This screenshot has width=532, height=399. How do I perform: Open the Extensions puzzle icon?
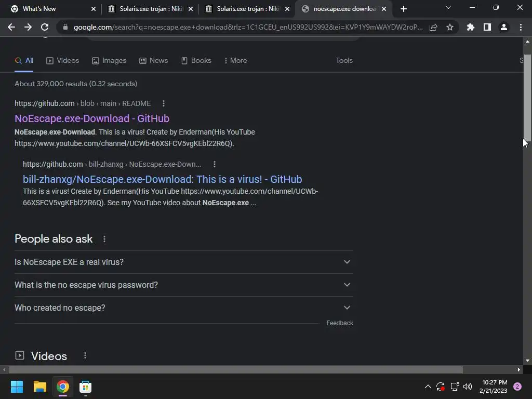pyautogui.click(x=471, y=27)
